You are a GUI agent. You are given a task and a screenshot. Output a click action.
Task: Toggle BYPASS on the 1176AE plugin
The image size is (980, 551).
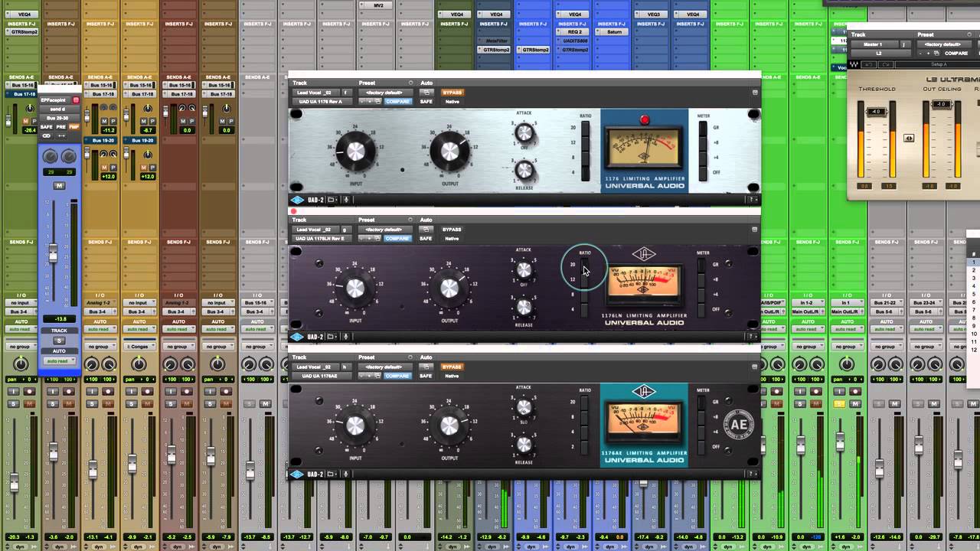452,367
